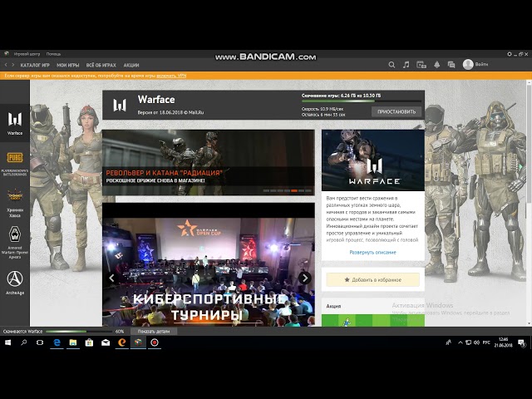
Task: Open Windows taskbar search
Action: (24, 342)
